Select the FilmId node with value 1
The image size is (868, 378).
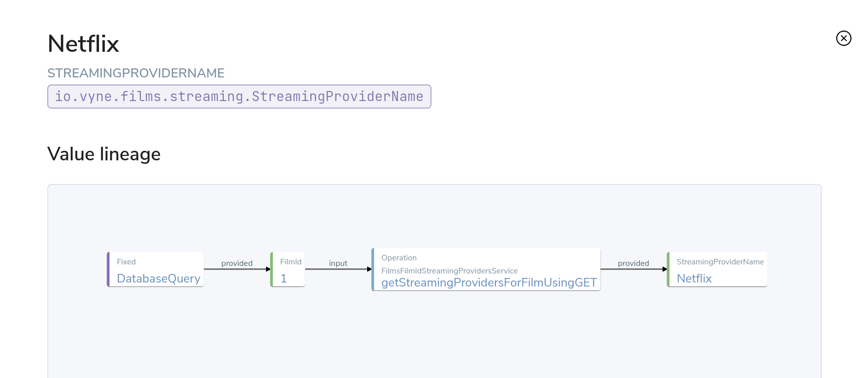288,269
